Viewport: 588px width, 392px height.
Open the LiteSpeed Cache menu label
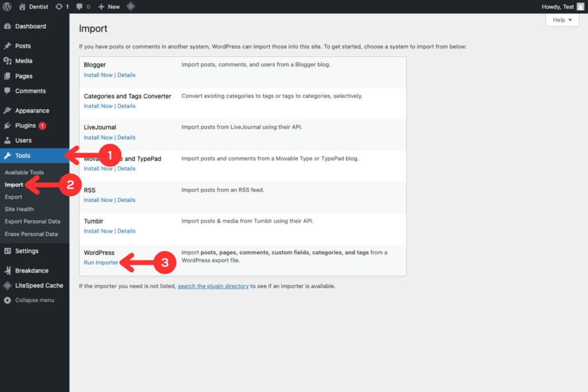39,286
